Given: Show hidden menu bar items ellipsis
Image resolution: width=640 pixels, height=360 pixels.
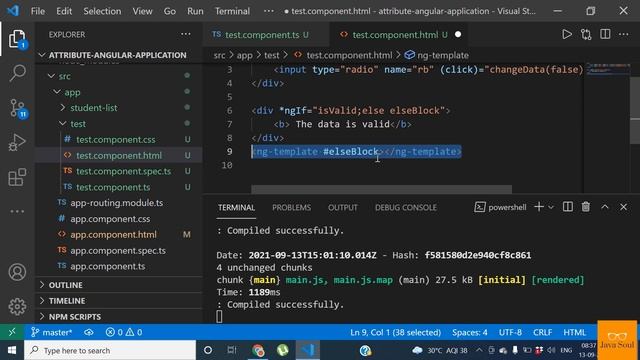Looking at the screenshot, I should click(269, 11).
